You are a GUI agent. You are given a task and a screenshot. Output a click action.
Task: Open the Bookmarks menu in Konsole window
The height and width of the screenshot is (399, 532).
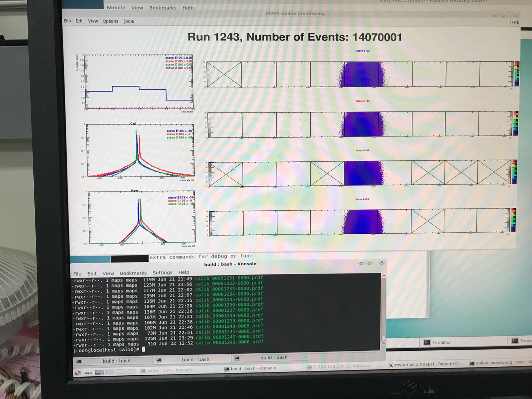point(133,273)
